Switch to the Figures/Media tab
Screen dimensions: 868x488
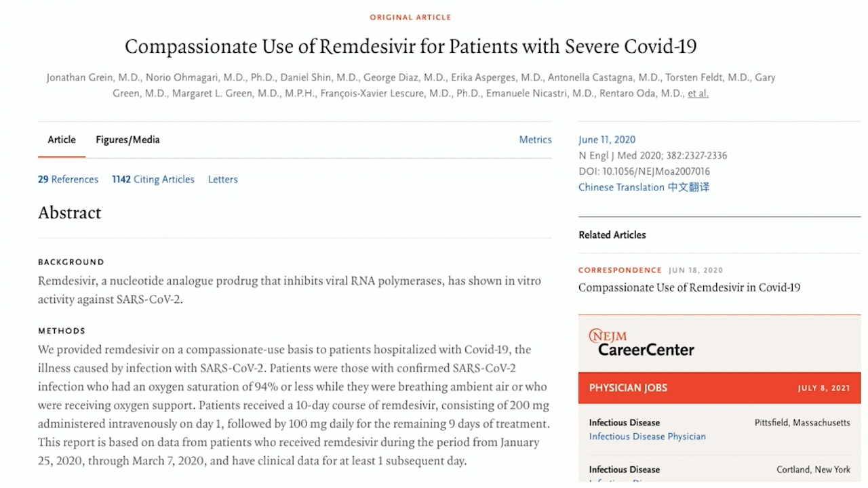pyautogui.click(x=127, y=140)
